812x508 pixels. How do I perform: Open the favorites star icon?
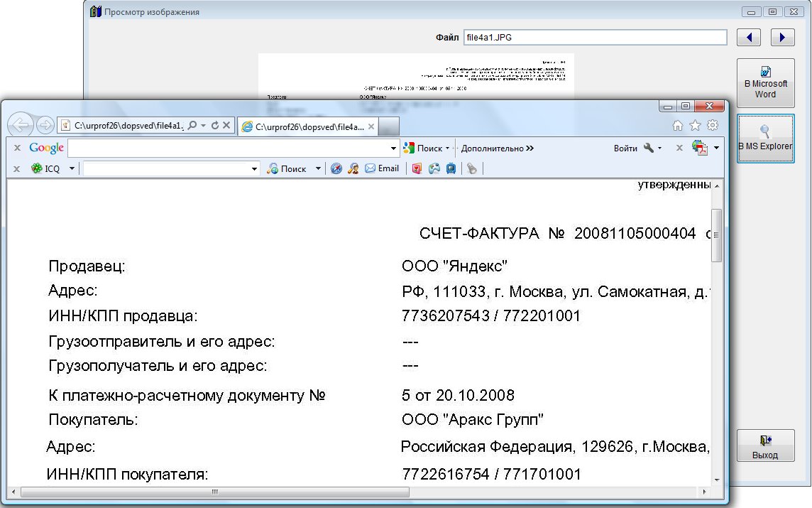pyautogui.click(x=695, y=126)
